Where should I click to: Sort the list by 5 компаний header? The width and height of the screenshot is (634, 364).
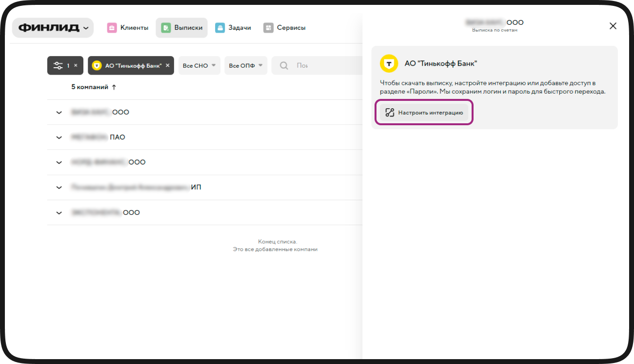tap(94, 87)
